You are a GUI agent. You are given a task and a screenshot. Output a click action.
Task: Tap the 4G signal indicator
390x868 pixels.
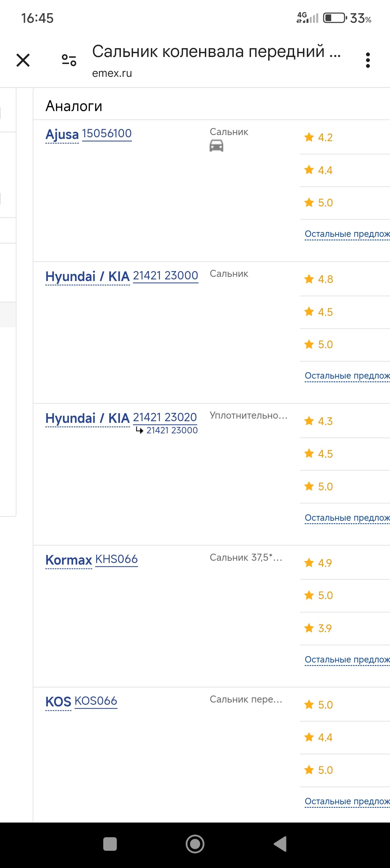307,18
